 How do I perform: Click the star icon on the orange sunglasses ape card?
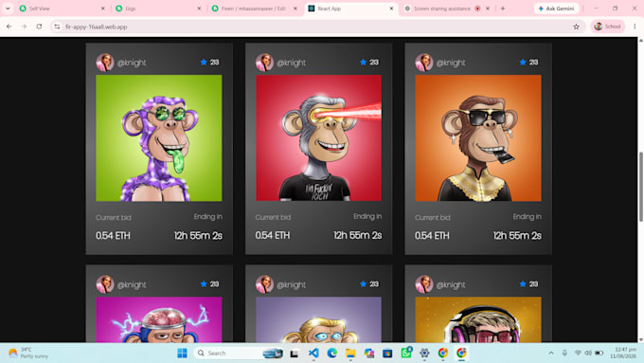pos(523,62)
